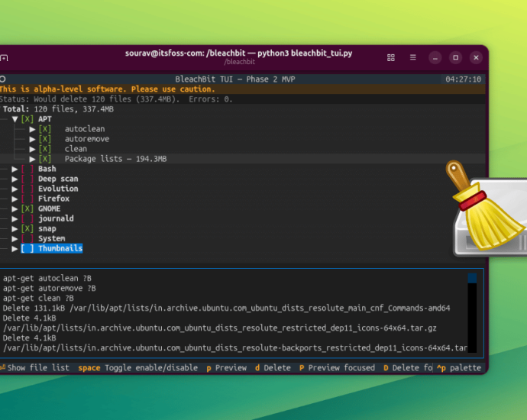This screenshot has height=420, width=527.
Task: Click the Delete 131.1kB log line
Action: click(227, 308)
